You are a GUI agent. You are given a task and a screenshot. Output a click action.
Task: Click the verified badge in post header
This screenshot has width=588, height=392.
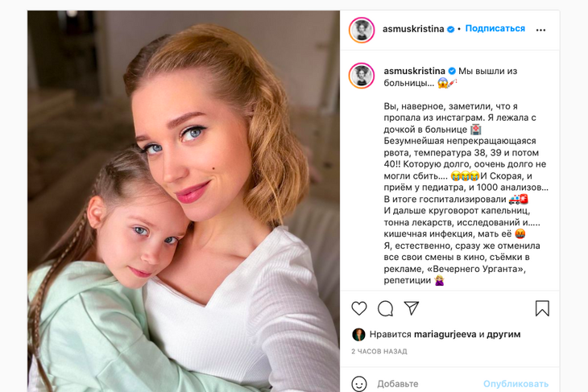click(450, 29)
